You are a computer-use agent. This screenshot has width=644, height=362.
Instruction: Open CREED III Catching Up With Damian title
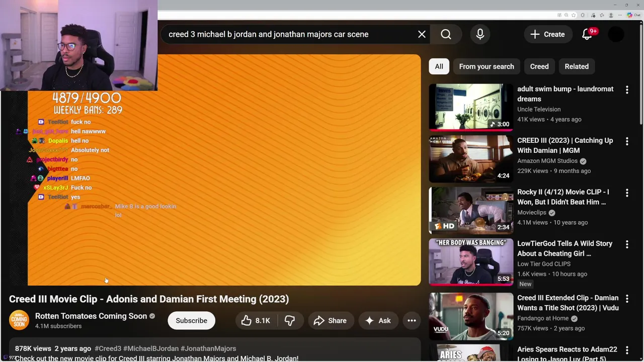(565, 145)
